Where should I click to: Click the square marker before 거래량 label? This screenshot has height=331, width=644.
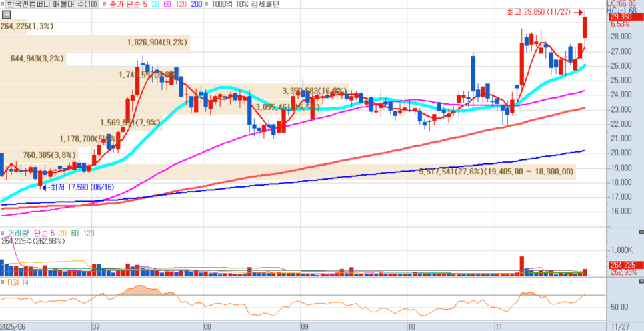click(x=3, y=233)
